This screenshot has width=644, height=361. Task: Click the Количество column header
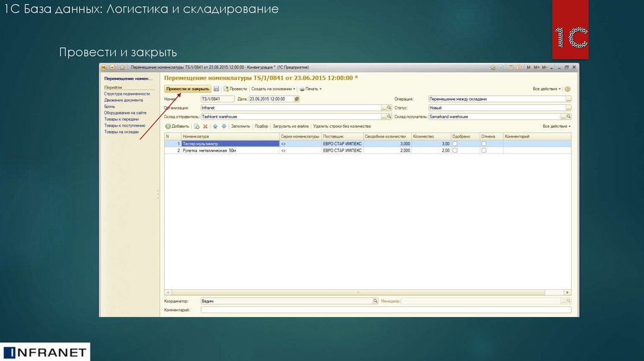tap(431, 136)
